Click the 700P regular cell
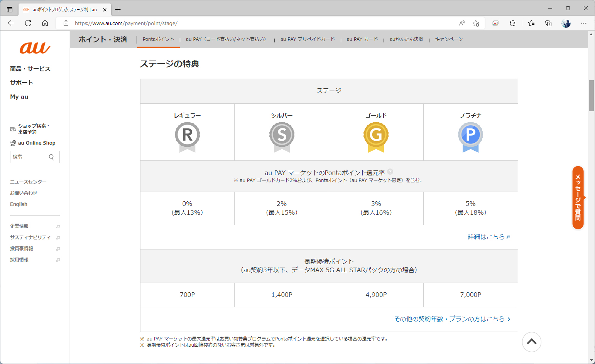 tap(187, 295)
